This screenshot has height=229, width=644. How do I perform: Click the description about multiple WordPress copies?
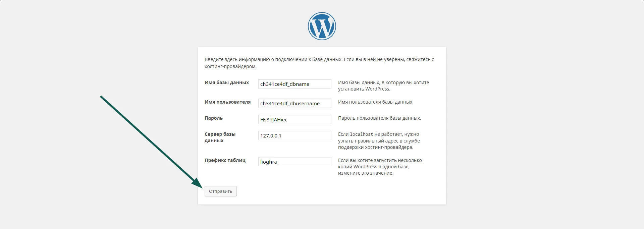pyautogui.click(x=380, y=167)
